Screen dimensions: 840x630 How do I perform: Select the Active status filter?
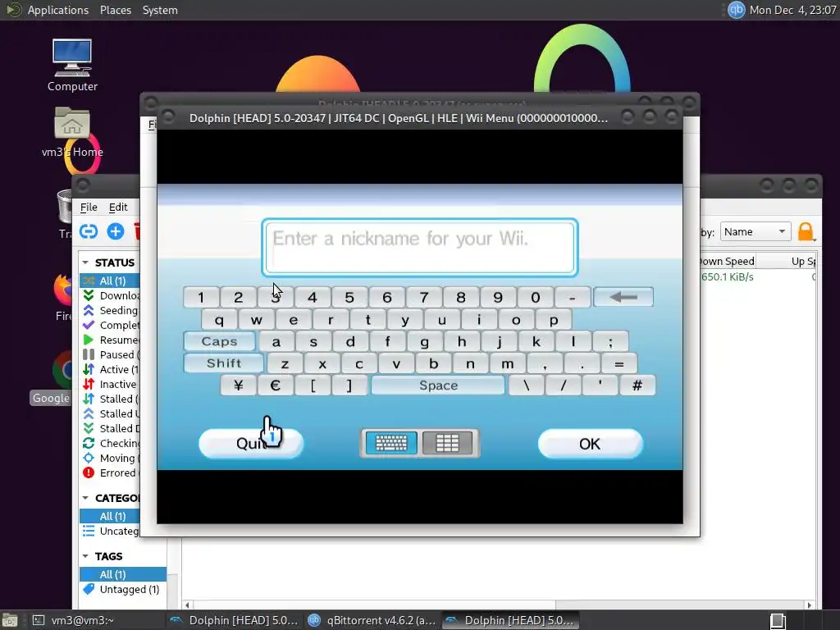(110, 370)
